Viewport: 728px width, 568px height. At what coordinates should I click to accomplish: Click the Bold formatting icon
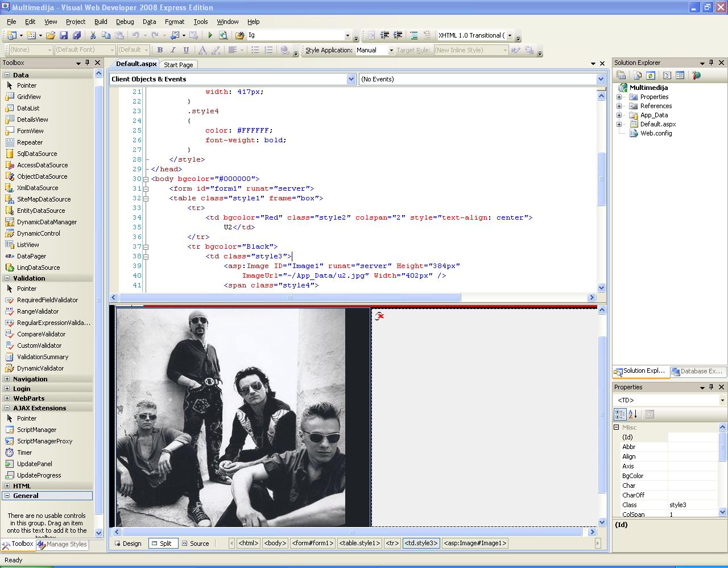(x=160, y=50)
